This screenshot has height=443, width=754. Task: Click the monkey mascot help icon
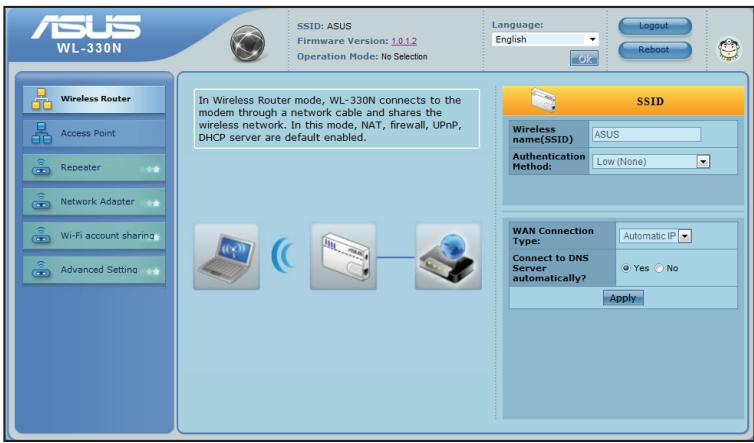click(729, 50)
